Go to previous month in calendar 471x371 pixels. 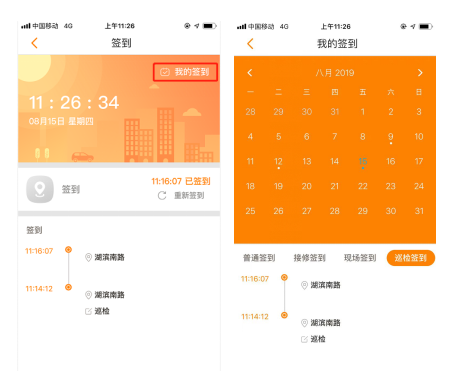(x=250, y=73)
